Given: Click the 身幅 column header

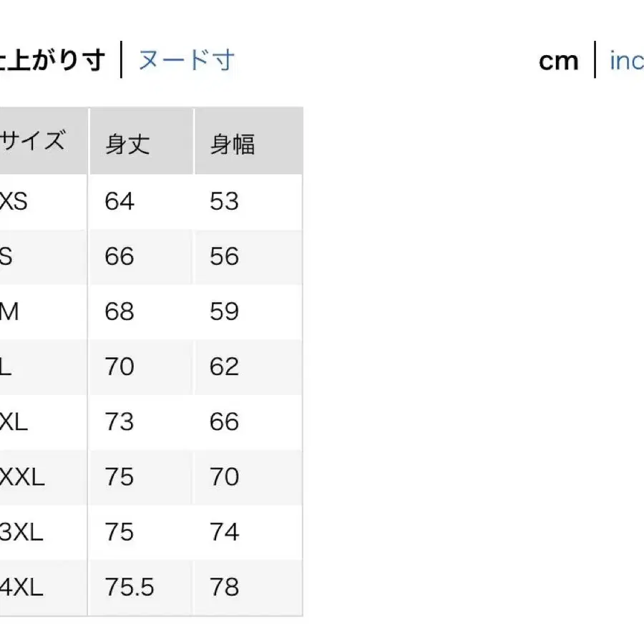Looking at the screenshot, I should click(233, 143).
